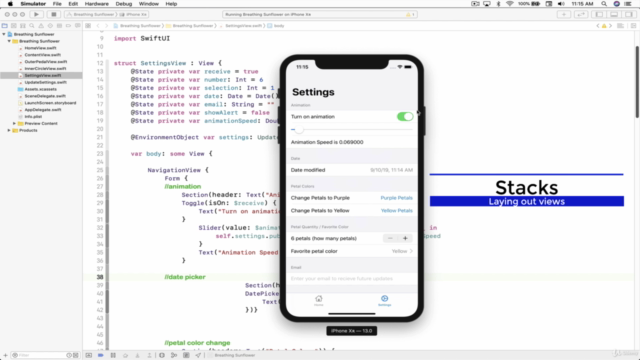Open the project navigator folder icon

pyautogui.click(x=5, y=26)
